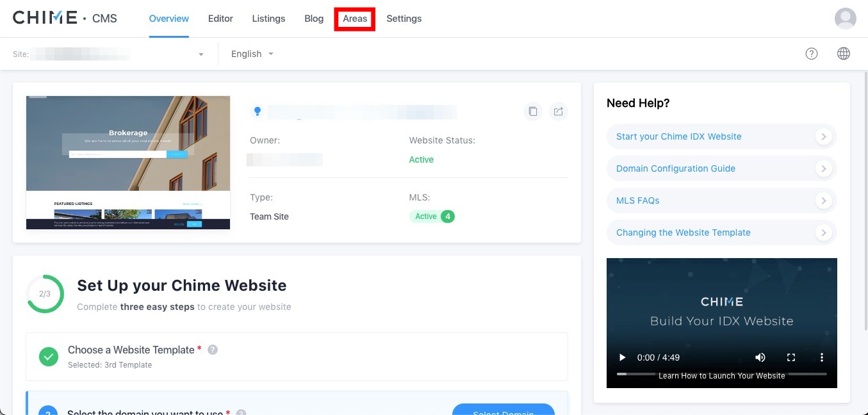Switch to the Overview tab
This screenshot has width=868, height=415.
pos(169,19)
